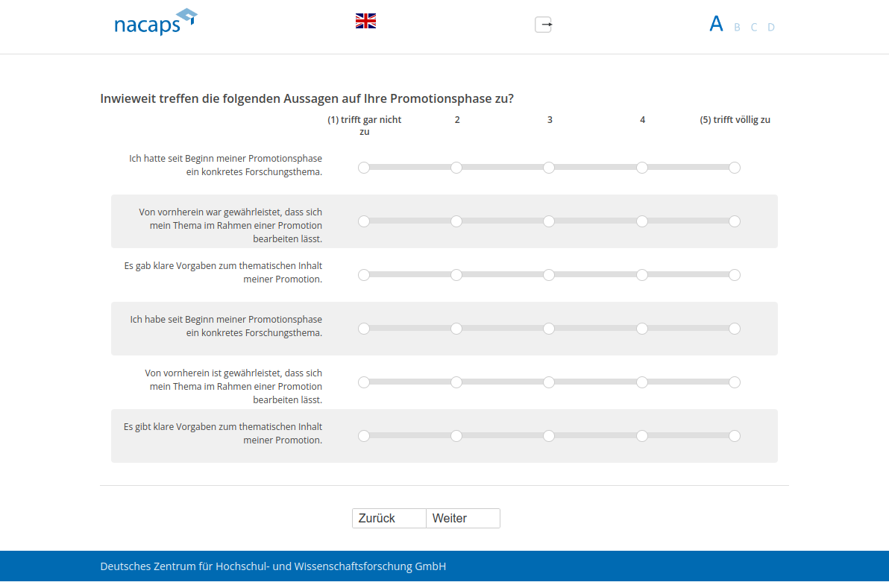Choose 2 for 'Es gab klare Vorgaben'
889x588 pixels.
click(456, 275)
